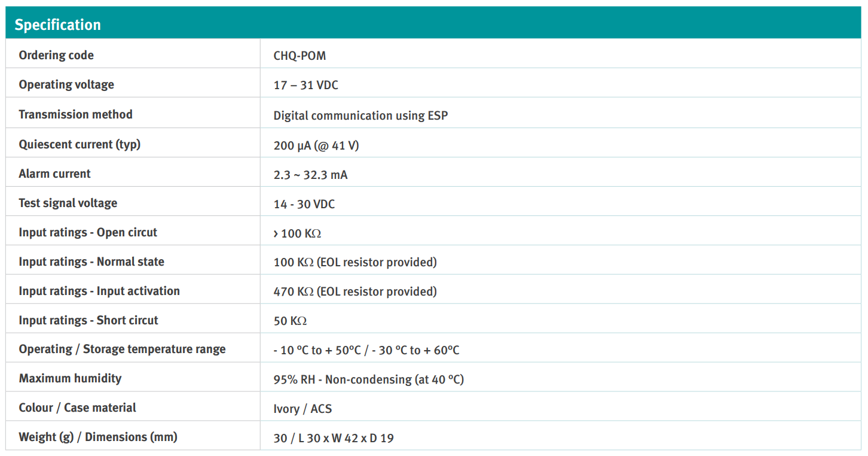Select the Transmission method label
The height and width of the screenshot is (456, 868).
(x=75, y=114)
